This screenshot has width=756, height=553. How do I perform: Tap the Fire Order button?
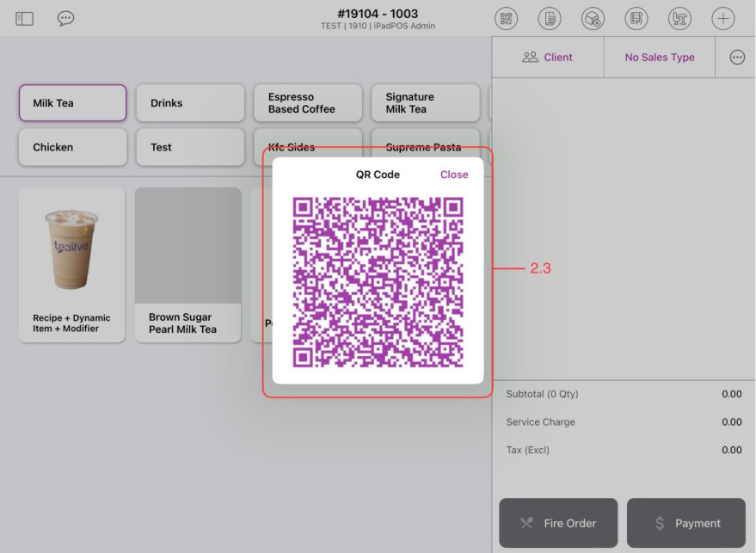(558, 523)
